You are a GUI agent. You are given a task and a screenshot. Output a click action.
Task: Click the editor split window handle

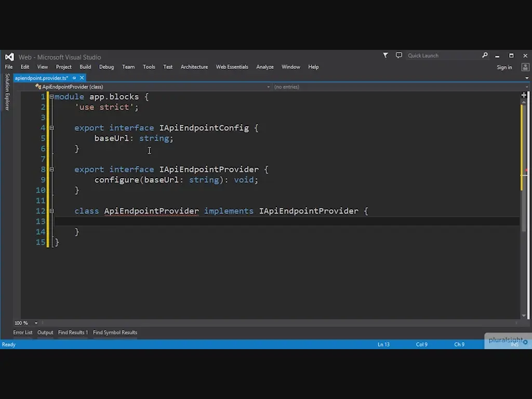(x=524, y=95)
